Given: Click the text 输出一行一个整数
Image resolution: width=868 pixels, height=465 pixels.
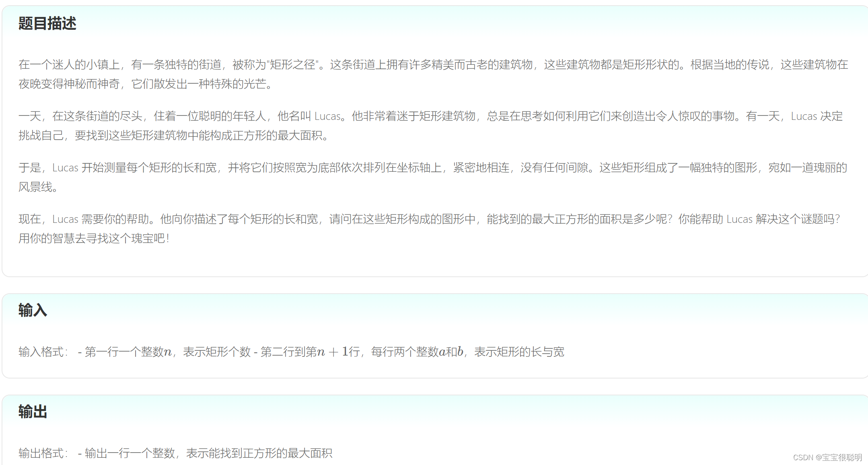Looking at the screenshot, I should point(130,453).
